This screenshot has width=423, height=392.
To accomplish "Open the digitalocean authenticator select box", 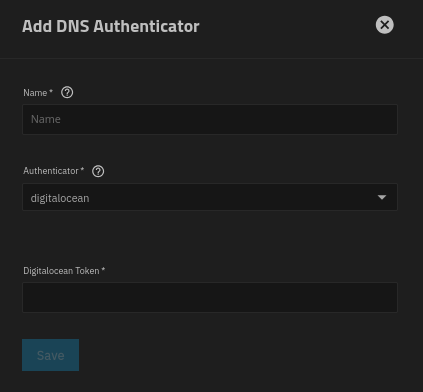I will coord(210,197).
